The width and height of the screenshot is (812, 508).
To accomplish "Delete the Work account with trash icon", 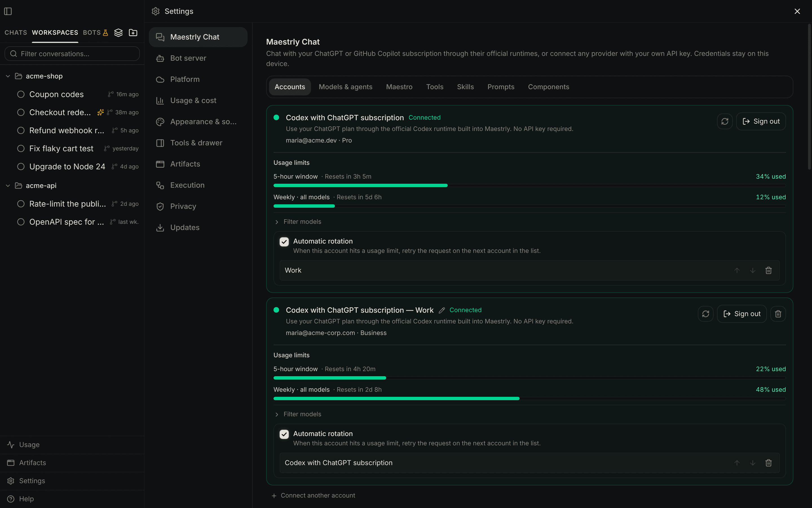I will click(x=778, y=314).
